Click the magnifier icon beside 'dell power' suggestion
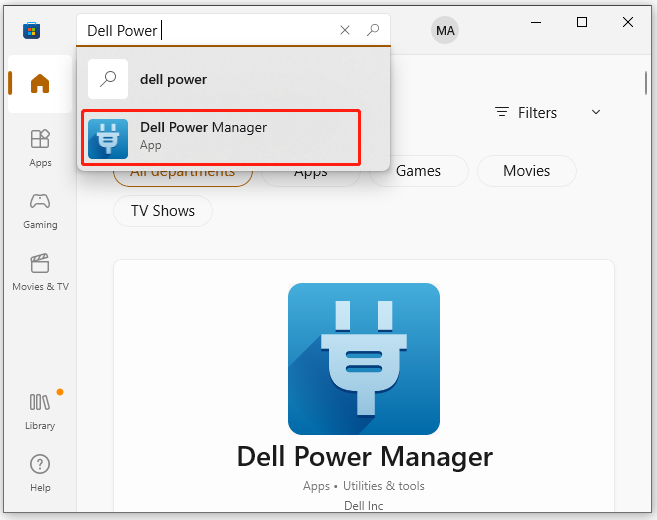The image size is (657, 520). click(x=108, y=79)
